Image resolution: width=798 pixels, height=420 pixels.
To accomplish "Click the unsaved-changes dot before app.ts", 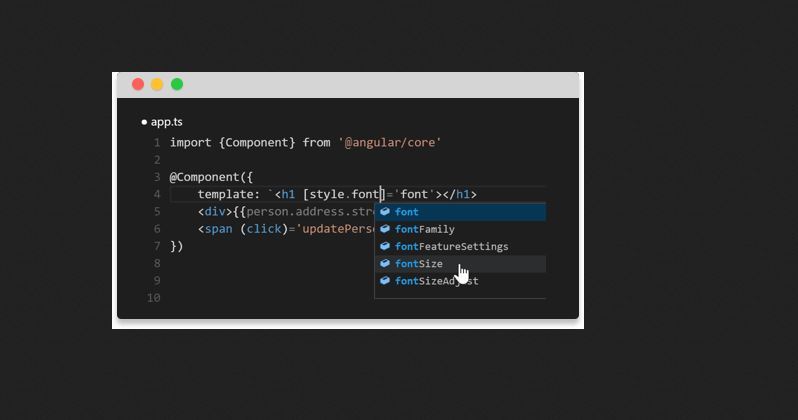I will tap(144, 122).
